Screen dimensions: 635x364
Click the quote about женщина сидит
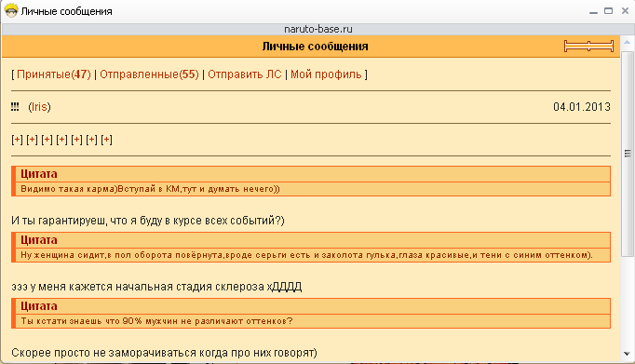pyautogui.click(x=306, y=255)
